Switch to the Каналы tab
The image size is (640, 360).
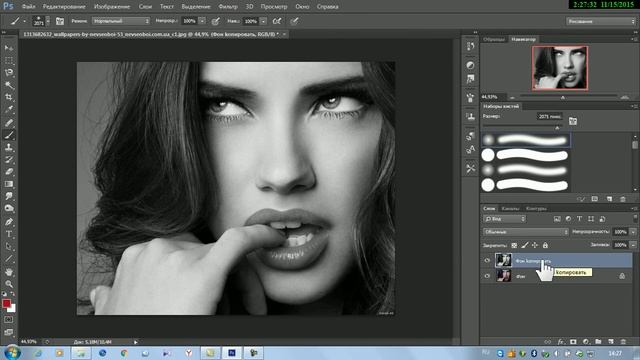tap(510, 209)
